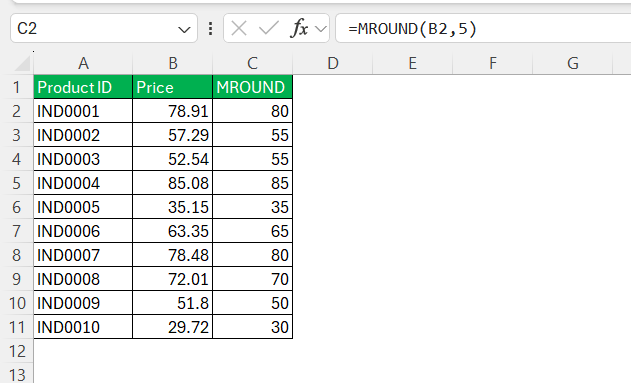The width and height of the screenshot is (631, 383).
Task: Select row 5 header
Action: (16, 183)
